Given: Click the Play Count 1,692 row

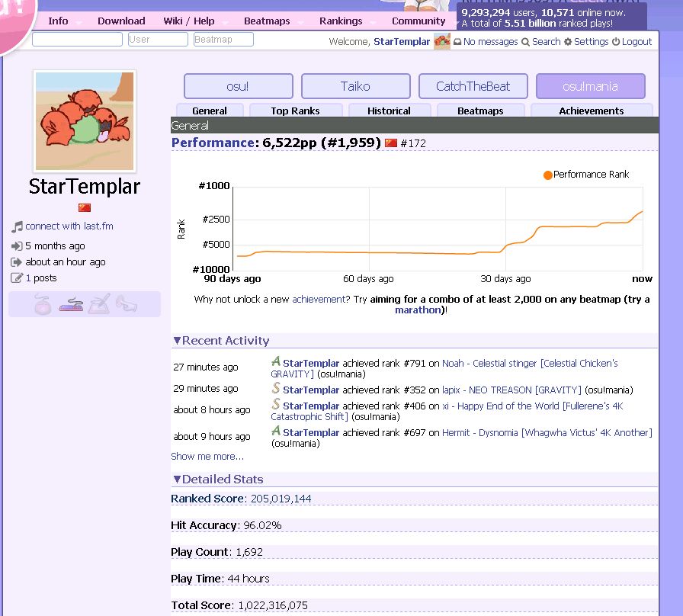Looking at the screenshot, I should (414, 552).
